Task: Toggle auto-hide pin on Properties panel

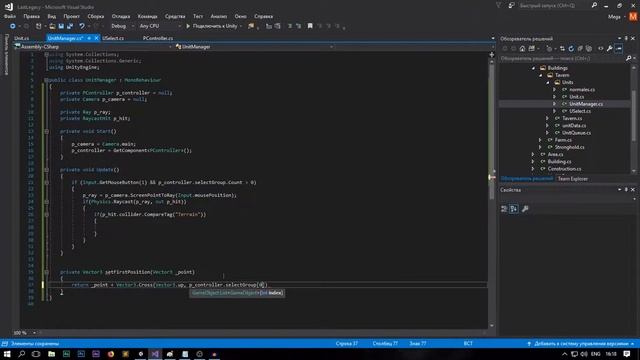Action: pos(626,190)
